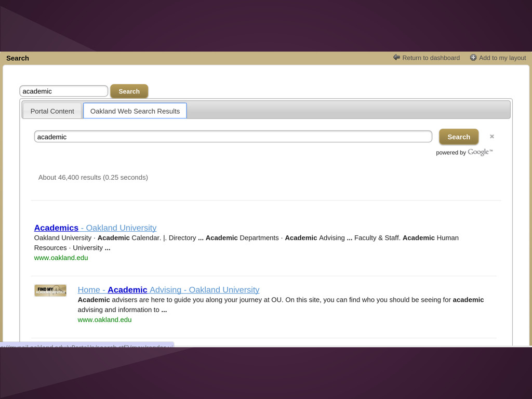Click the Google logo next to powered by
This screenshot has width=532, height=399.
(x=480, y=152)
